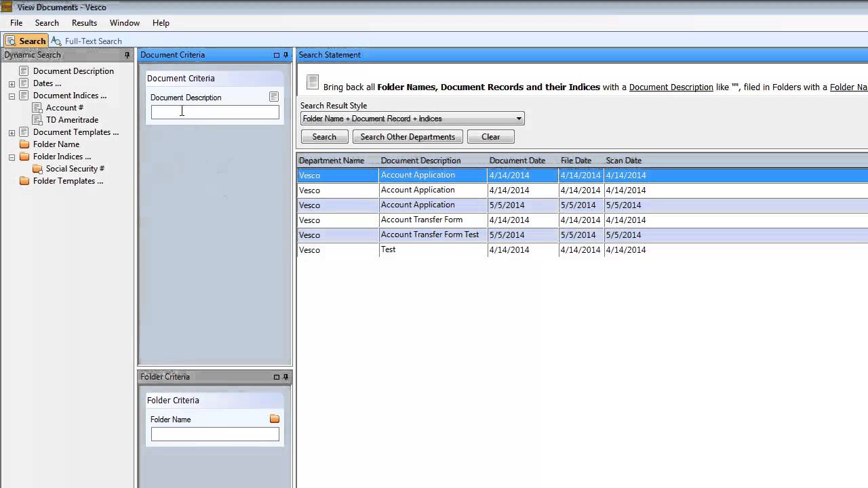Select TD Ameritrade tree item label
Image resolution: width=868 pixels, height=488 pixels.
pos(72,120)
